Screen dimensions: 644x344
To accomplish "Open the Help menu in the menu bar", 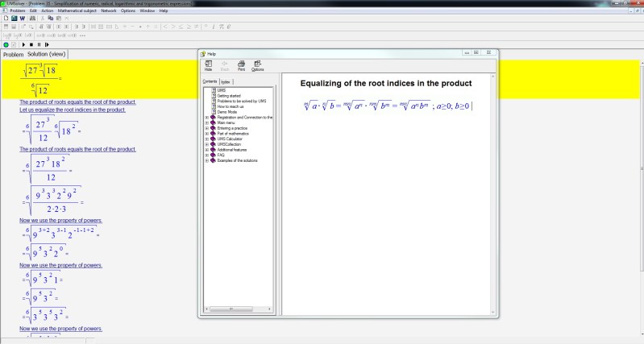I will click(164, 10).
